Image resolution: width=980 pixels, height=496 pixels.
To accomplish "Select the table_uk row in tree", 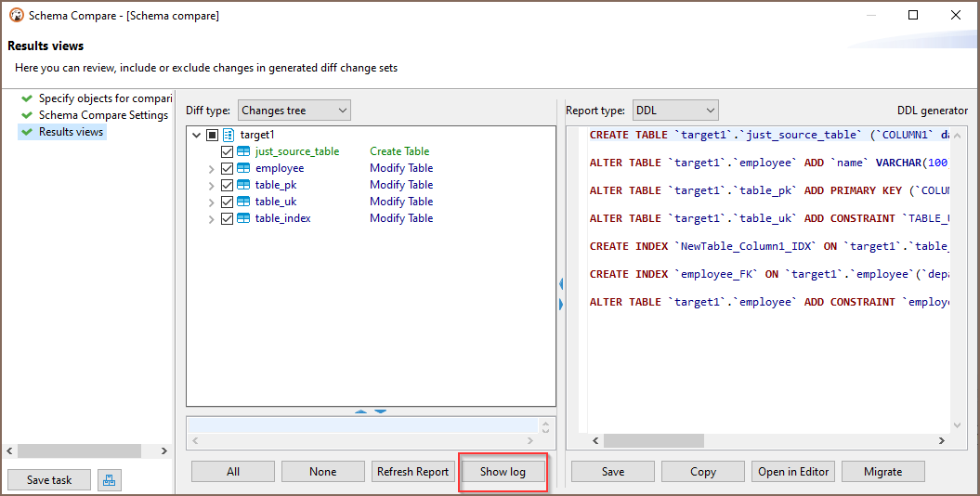I will [x=275, y=202].
